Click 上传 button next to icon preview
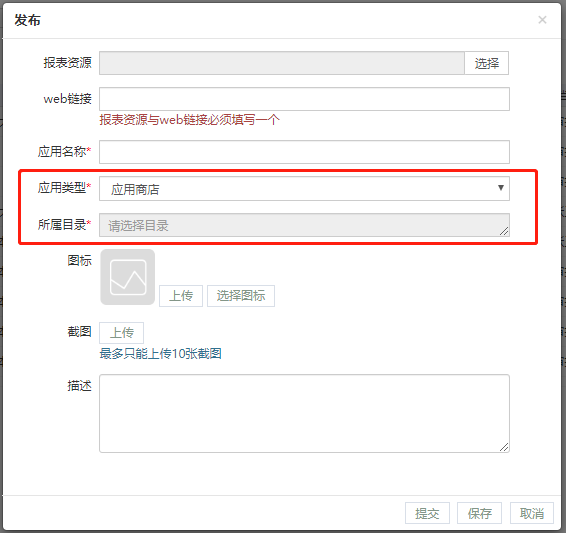 coord(181,296)
